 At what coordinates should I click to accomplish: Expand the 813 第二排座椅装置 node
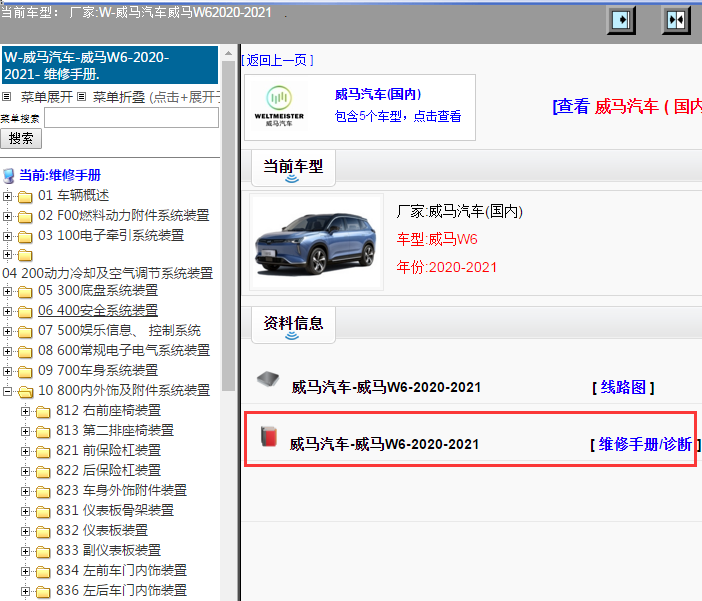coord(26,432)
